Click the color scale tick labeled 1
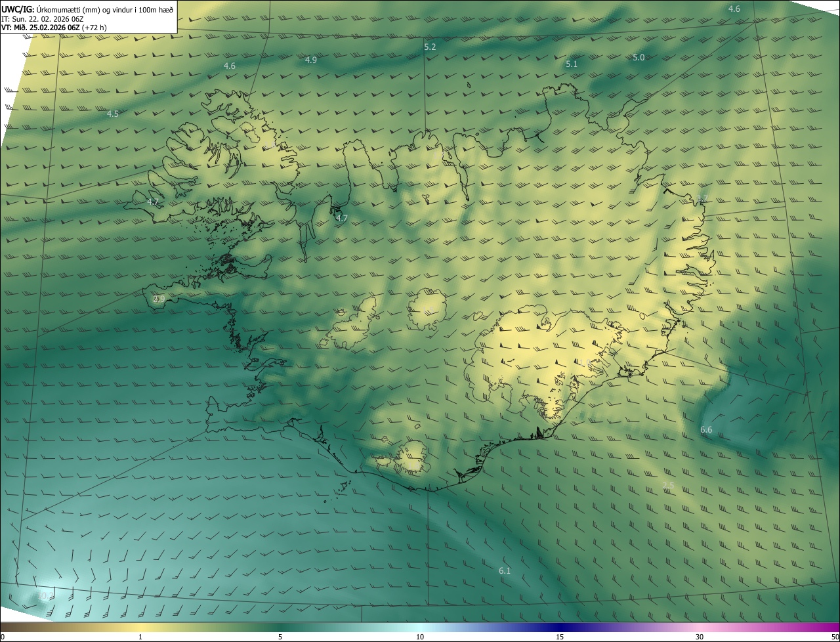 pyautogui.click(x=140, y=637)
